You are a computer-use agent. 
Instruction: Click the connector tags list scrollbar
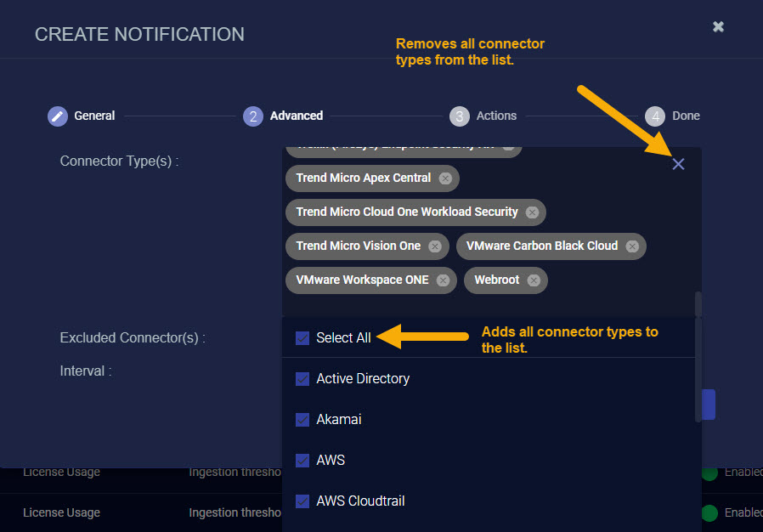(698, 303)
